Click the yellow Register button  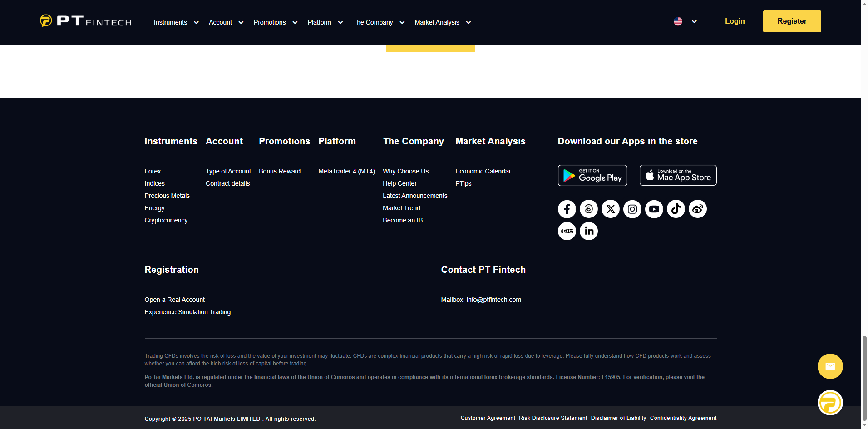pos(792,21)
